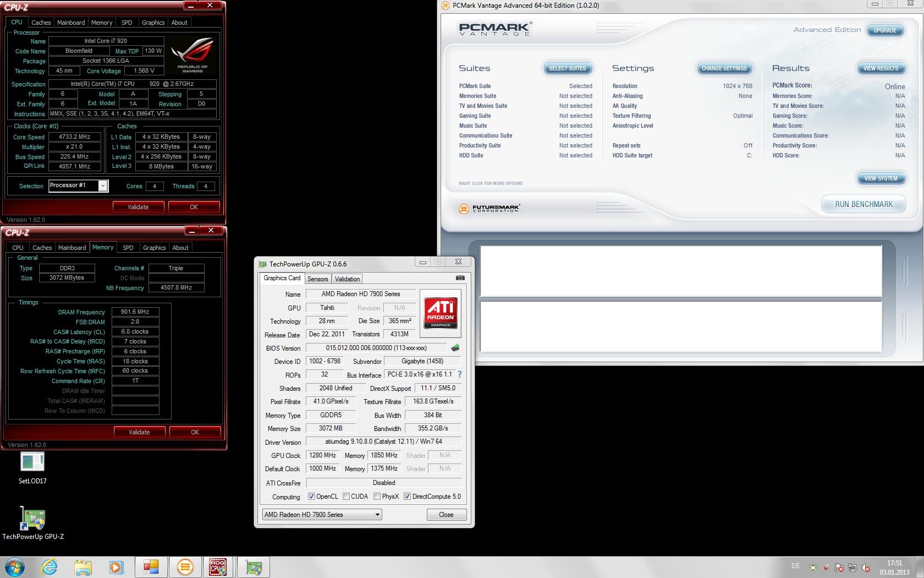Screen dimensions: 924x578
Task: Toggle the CUDA checkbox
Action: [346, 497]
